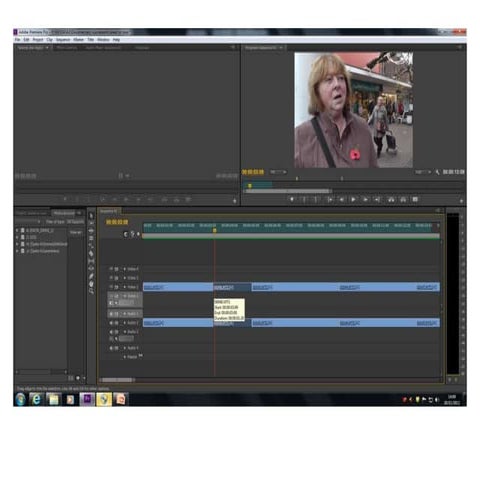Viewport: 480px width, 480px height.
Task: Open the Program monitor button editor plus
Action: pyautogui.click(x=461, y=201)
